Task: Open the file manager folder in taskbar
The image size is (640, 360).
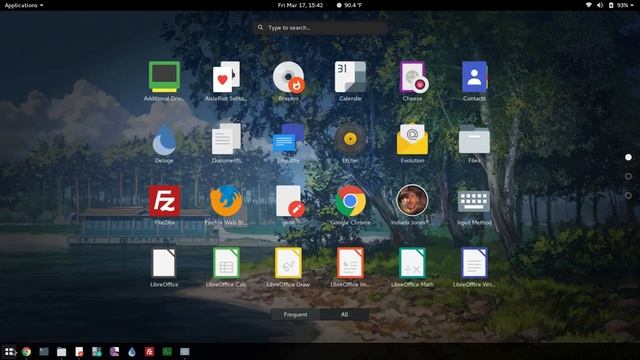Action: coord(62,351)
